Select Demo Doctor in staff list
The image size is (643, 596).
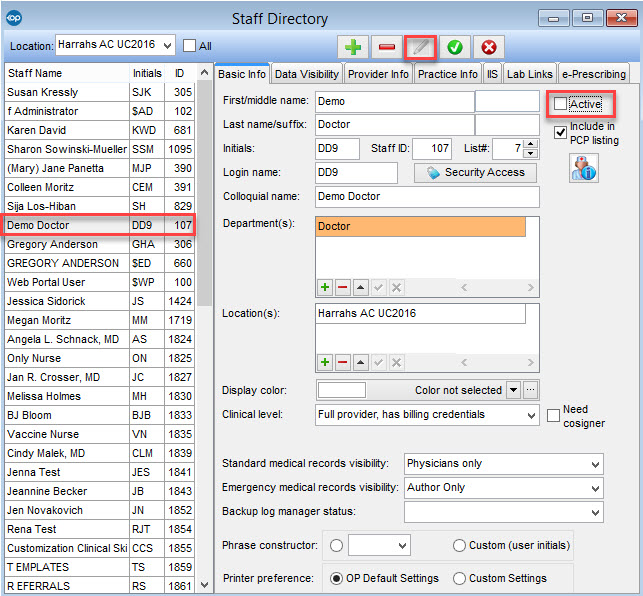[x=99, y=225]
